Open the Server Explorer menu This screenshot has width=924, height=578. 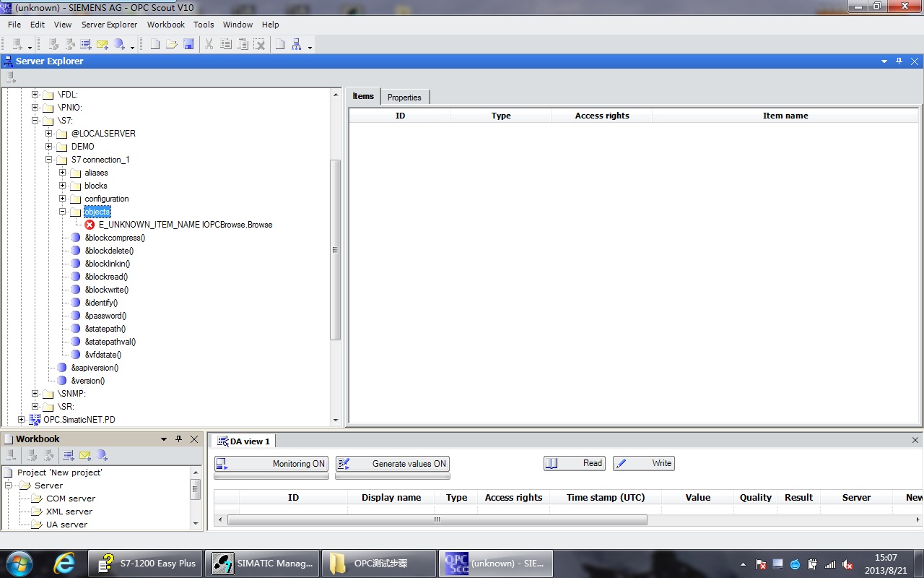(109, 25)
